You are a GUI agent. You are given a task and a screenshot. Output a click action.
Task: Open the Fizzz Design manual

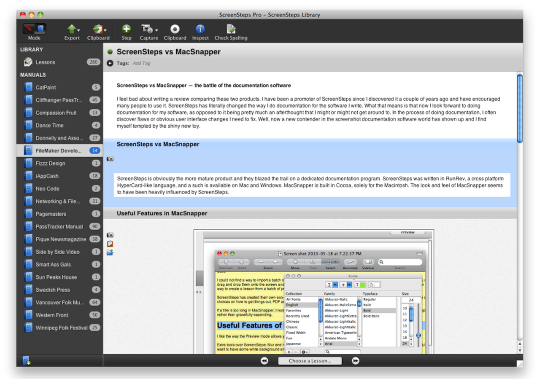click(59, 164)
